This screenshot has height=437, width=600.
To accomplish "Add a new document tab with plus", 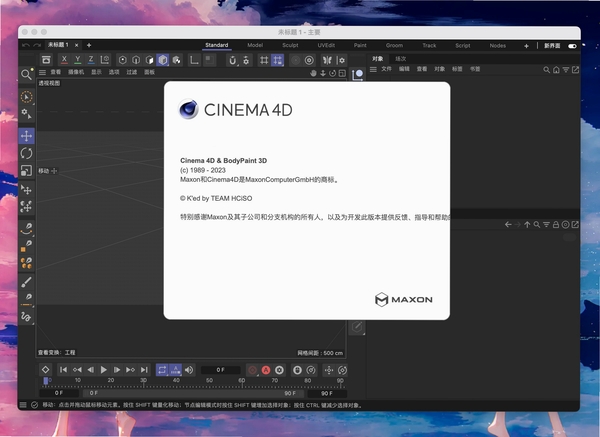I will (x=89, y=45).
